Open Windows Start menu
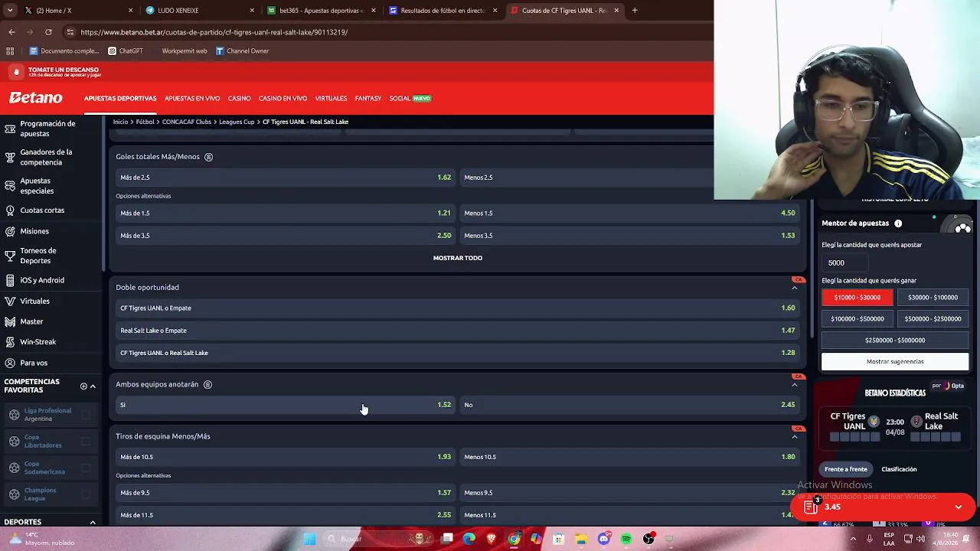The width and height of the screenshot is (980, 551). (310, 539)
